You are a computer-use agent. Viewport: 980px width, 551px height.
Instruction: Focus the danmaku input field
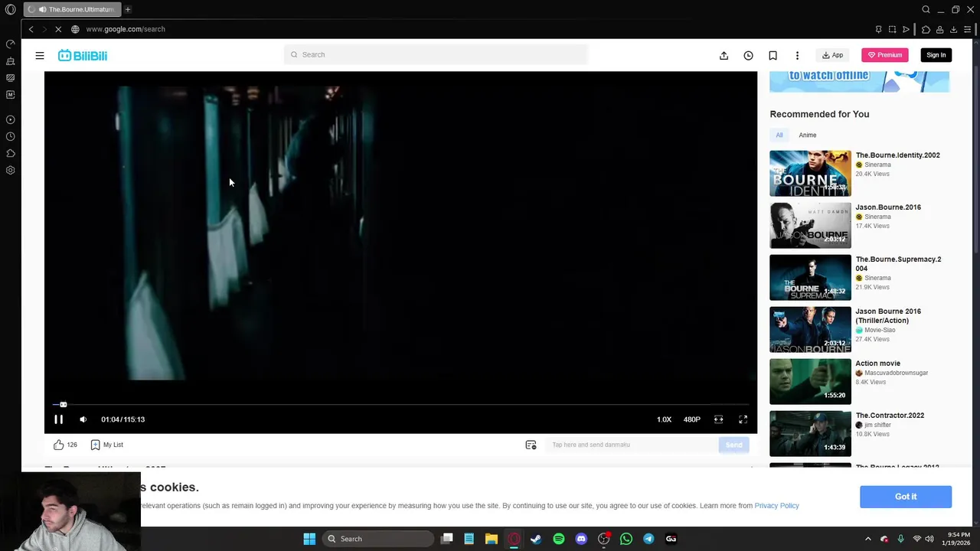[x=632, y=445]
